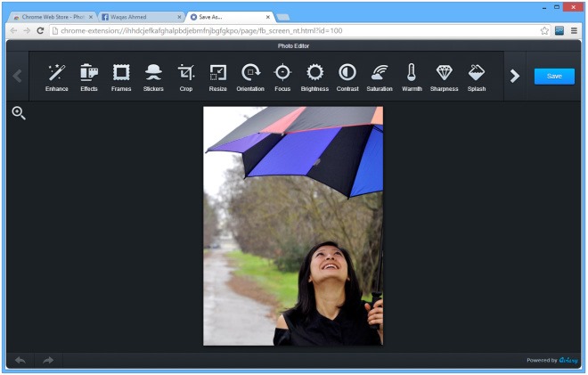Open the Orientation tool
The height and width of the screenshot is (375, 588).
coord(250,76)
